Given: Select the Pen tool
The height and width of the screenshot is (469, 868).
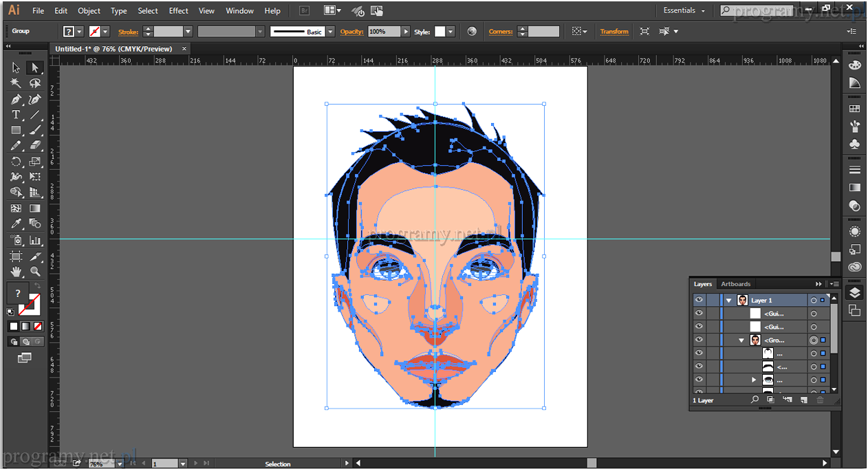Looking at the screenshot, I should pos(16,99).
